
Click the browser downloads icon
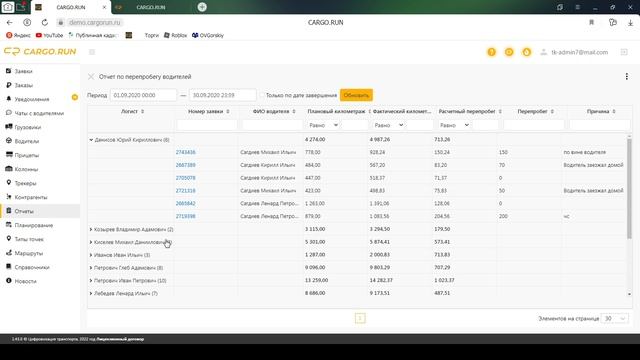tap(630, 22)
